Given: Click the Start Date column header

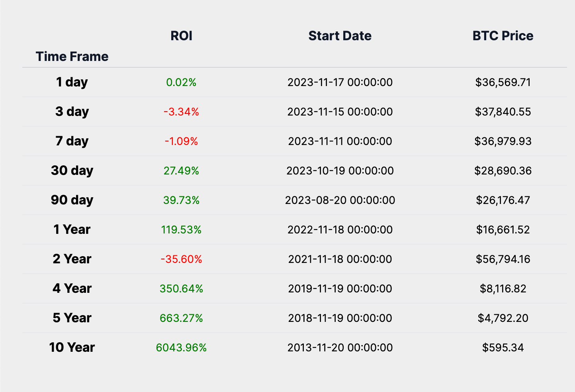Looking at the screenshot, I should coord(340,36).
